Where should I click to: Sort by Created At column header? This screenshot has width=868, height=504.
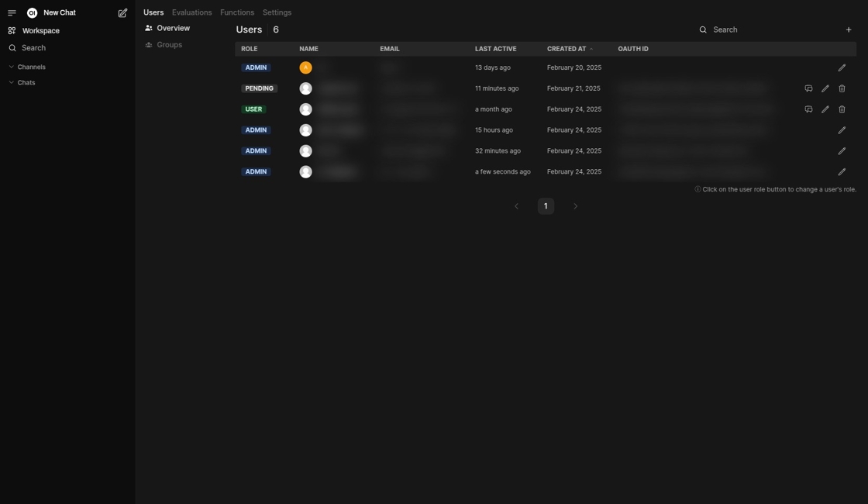click(x=567, y=49)
